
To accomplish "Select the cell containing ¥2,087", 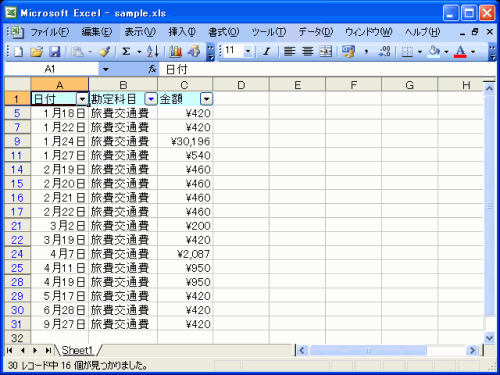I will 185,254.
